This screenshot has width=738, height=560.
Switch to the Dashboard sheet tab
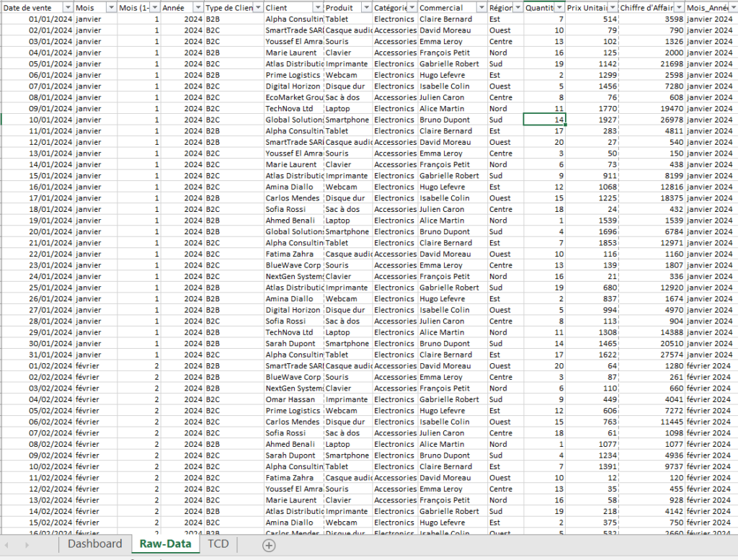point(94,544)
